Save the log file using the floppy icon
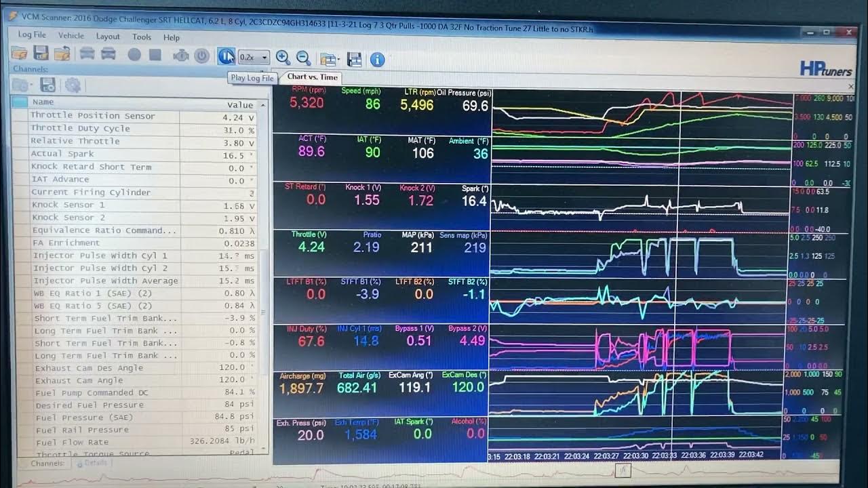This screenshot has height=488, width=868. tap(41, 54)
